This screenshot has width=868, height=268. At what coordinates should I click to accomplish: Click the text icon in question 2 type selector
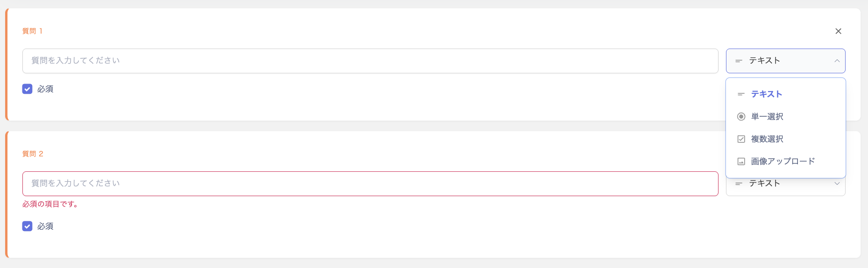coord(739,184)
